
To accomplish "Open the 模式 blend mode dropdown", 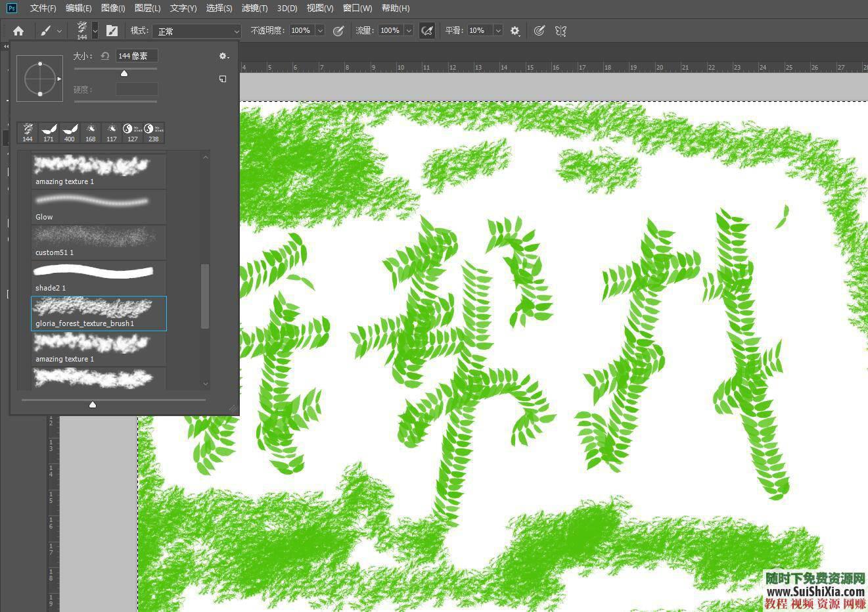I will [x=196, y=31].
